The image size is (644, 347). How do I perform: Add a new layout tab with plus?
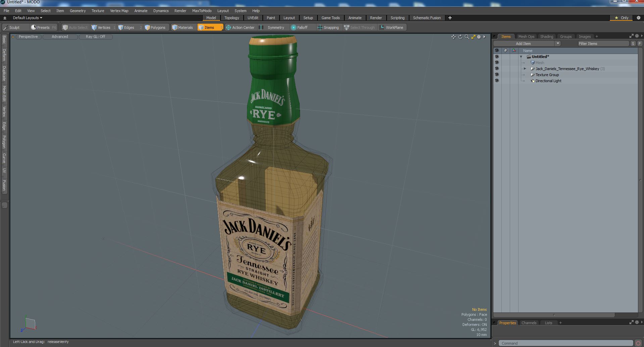(450, 18)
